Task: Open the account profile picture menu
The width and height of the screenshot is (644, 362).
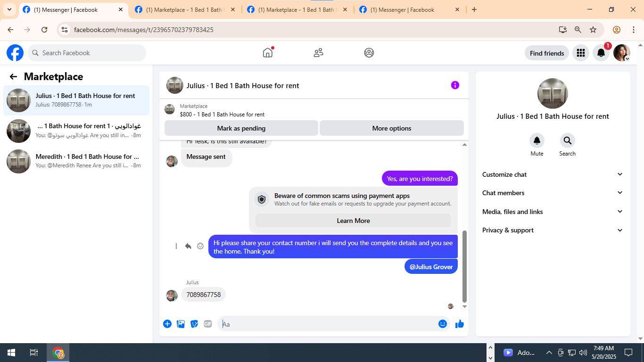Action: [x=622, y=53]
